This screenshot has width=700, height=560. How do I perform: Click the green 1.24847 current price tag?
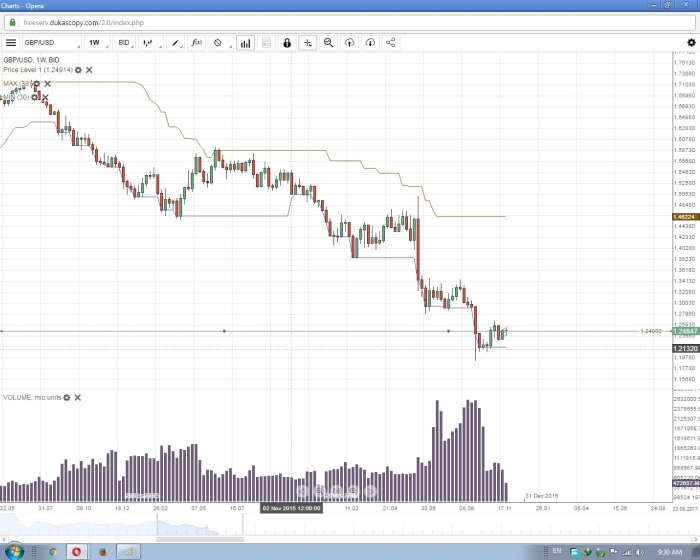coord(686,331)
